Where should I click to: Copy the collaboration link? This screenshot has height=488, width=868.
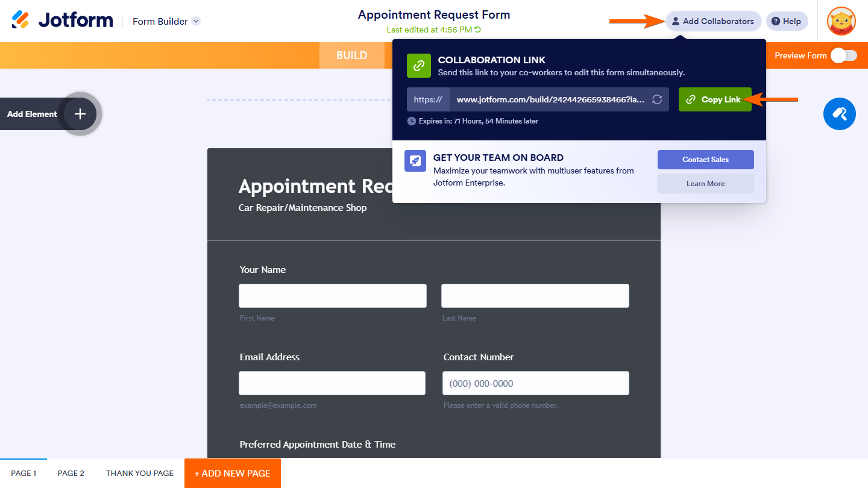click(715, 99)
